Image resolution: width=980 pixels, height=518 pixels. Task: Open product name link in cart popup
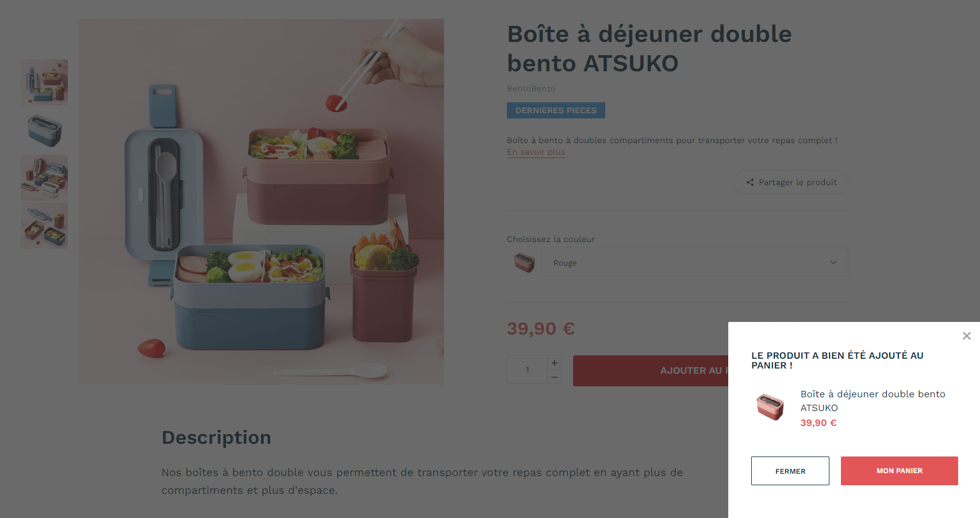873,401
